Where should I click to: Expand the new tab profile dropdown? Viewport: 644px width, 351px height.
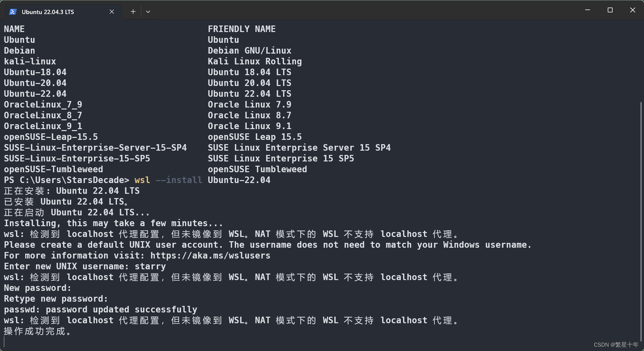(x=148, y=12)
